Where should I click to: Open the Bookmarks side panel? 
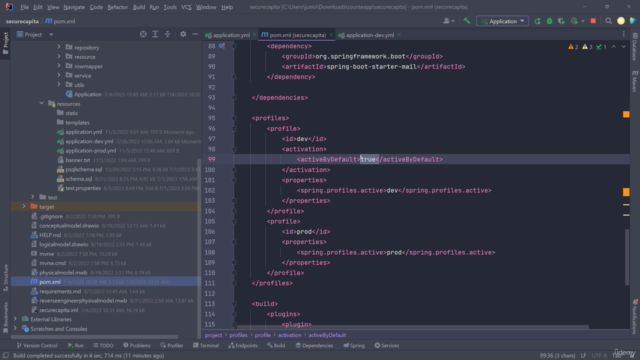pos(5,317)
